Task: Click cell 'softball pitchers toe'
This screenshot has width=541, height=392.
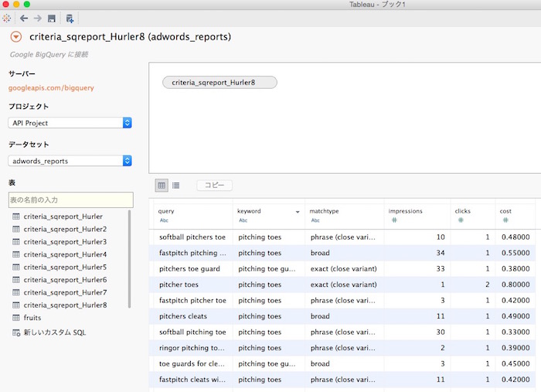Action: pos(192,237)
